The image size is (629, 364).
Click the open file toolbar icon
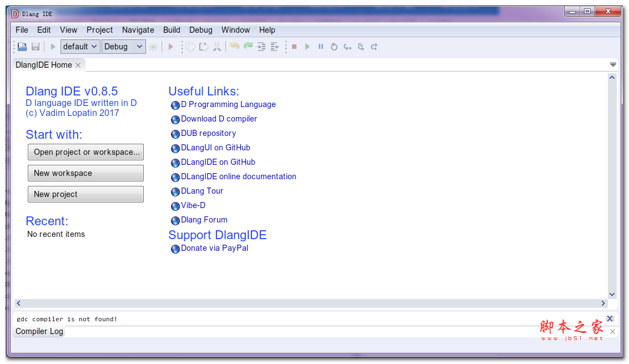(22, 47)
